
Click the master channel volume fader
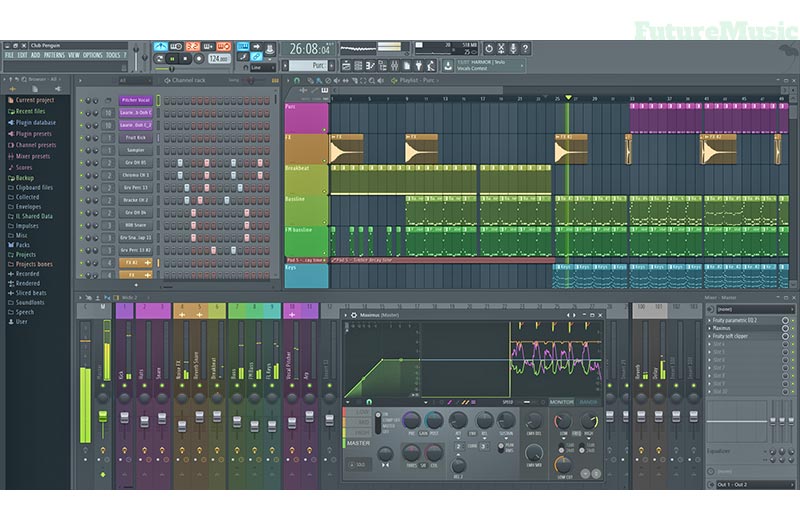[x=103, y=416]
